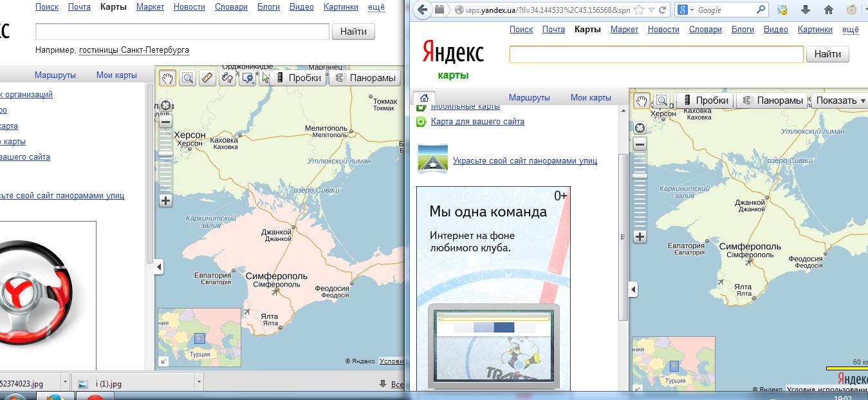This screenshot has height=400, width=868.
Task: Click the home icon tab in right sidebar
Action: [423, 97]
